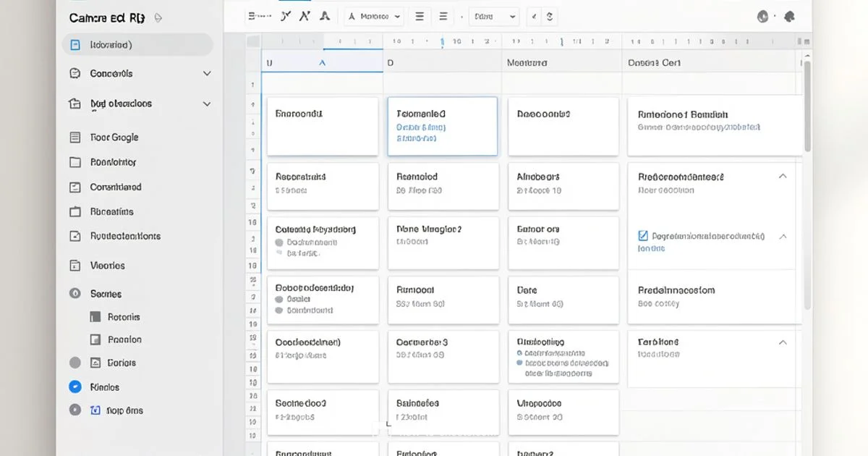868x456 pixels.
Task: Switch to the active blue tab above toolbar
Action: tap(294, 2)
